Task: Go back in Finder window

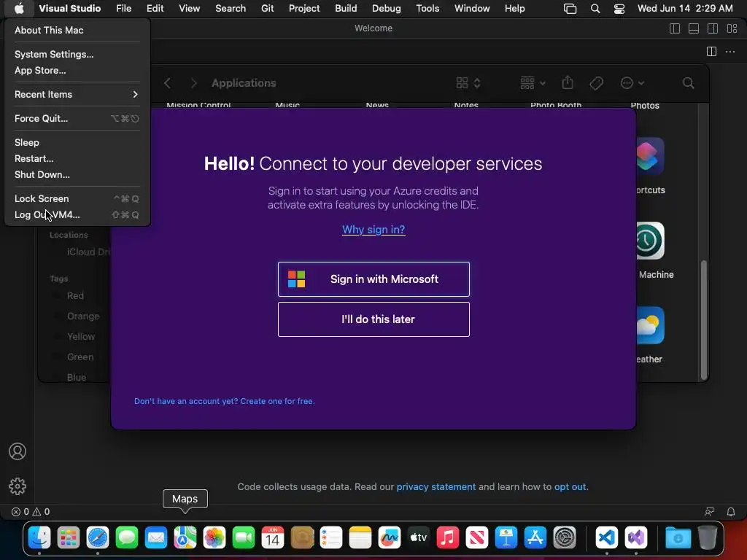Action: (167, 83)
